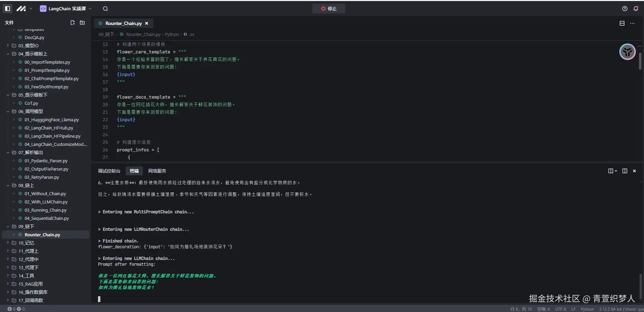Click the editor vertical scrollbar

pyautogui.click(x=640, y=61)
